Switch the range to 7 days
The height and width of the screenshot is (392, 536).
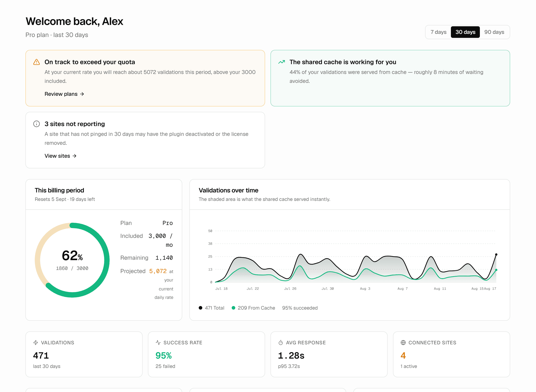[x=438, y=32]
